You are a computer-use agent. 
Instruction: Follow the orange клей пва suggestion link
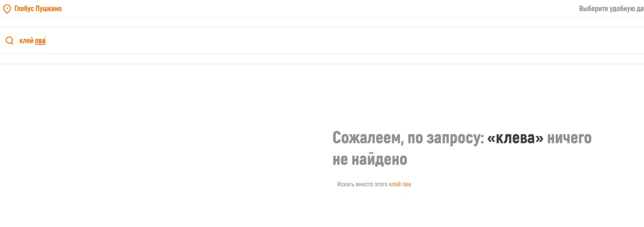coord(400,185)
